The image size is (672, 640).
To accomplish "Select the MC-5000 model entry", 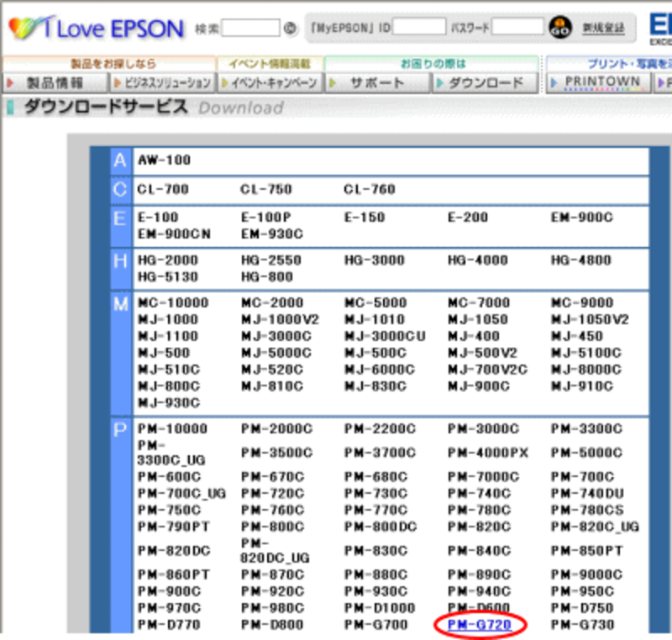I will 375,303.
